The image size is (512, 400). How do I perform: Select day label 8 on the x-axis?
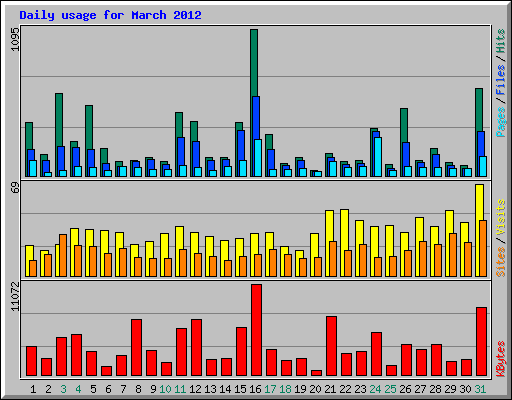[x=138, y=389]
